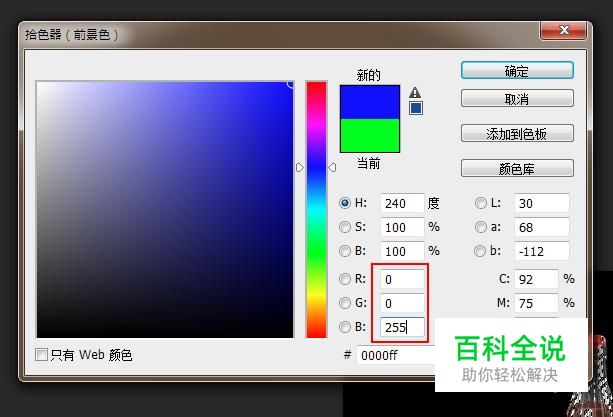Click the new blue color swatch under 新的
613x417 pixels.
coord(370,102)
